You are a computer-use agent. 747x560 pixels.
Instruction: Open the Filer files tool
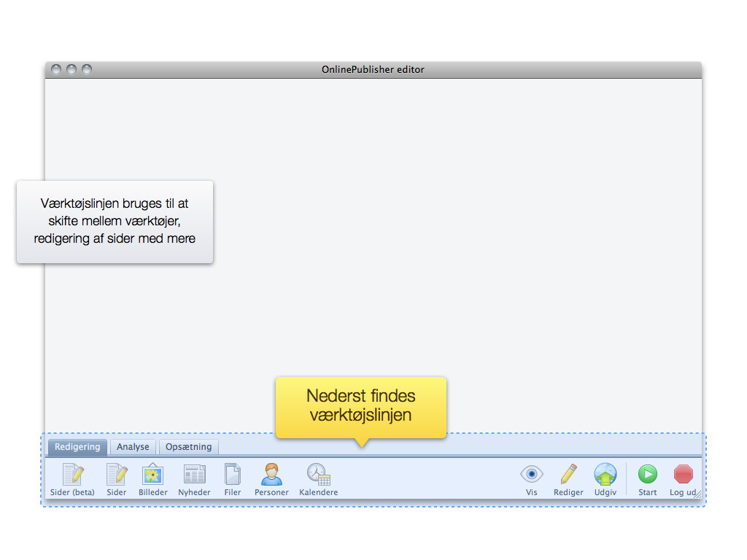(232, 479)
